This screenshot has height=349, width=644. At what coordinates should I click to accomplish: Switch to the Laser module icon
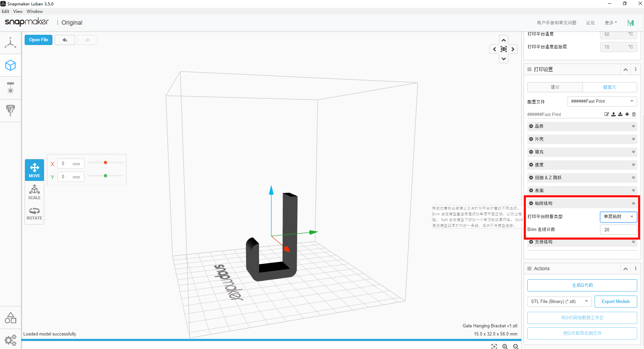click(10, 88)
